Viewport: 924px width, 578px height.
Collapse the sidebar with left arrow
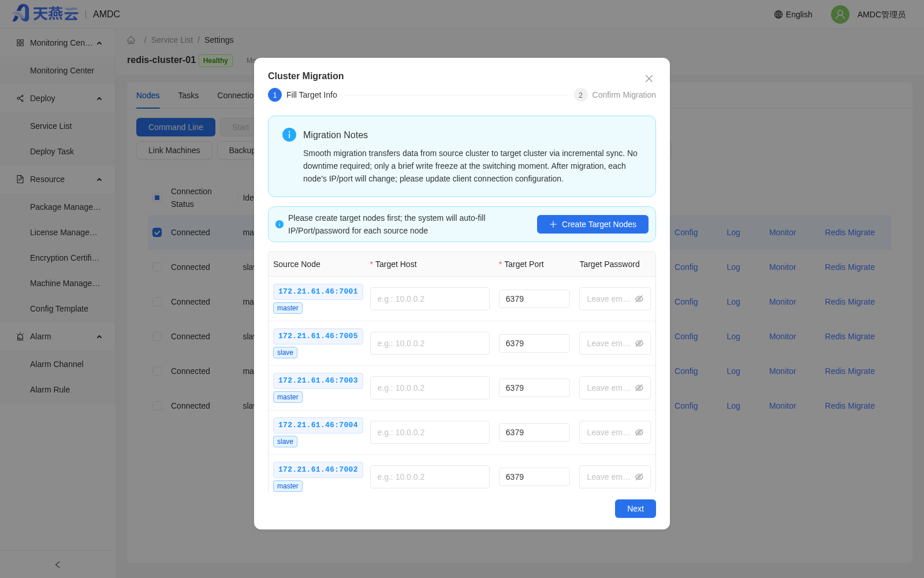point(58,565)
